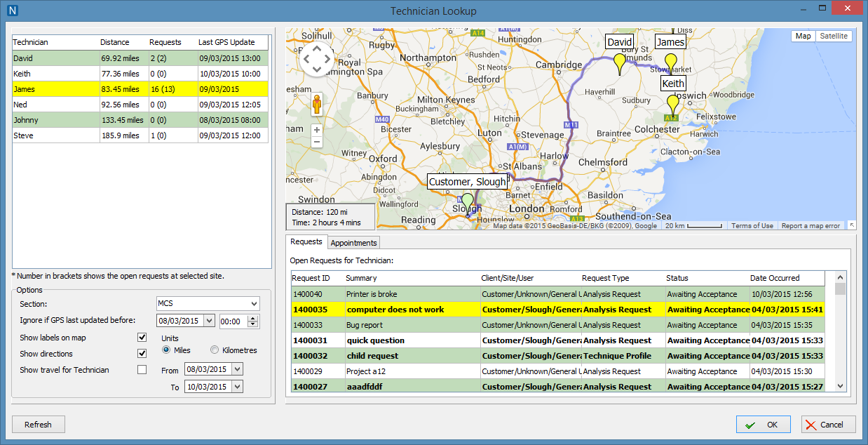This screenshot has height=445, width=868.
Task: Click Report a map error link
Action: pos(811,226)
